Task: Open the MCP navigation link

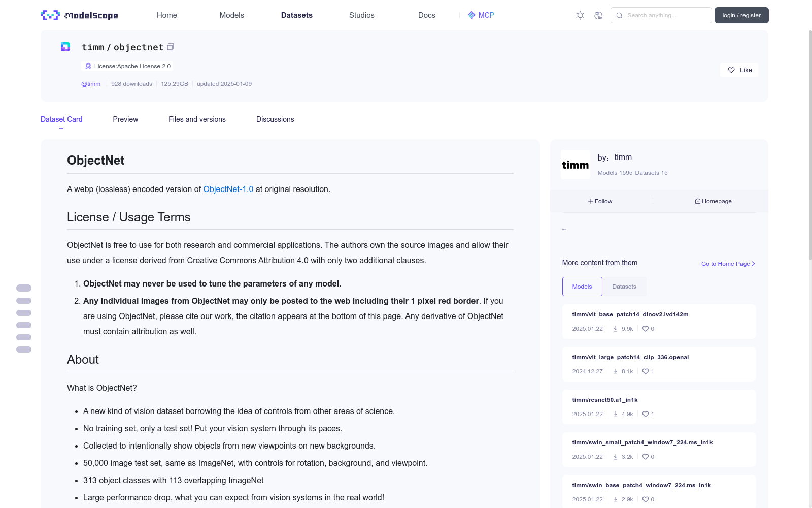Action: click(481, 15)
